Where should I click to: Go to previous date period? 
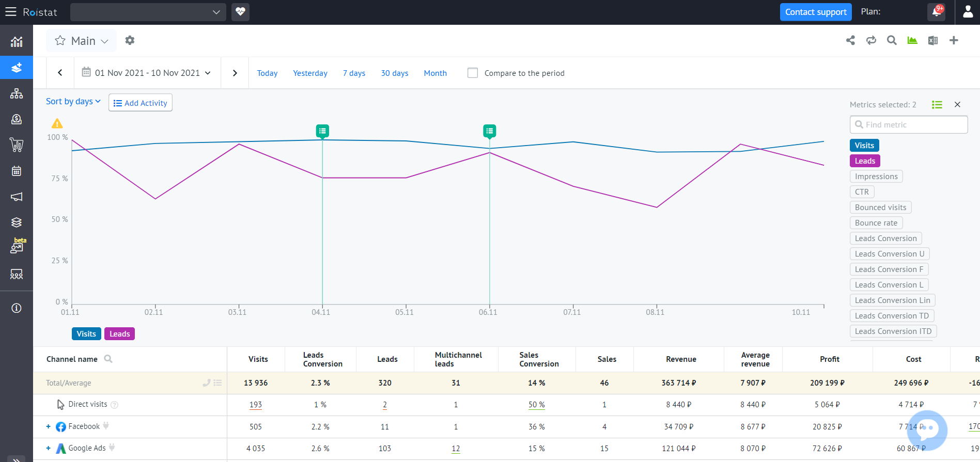pyautogui.click(x=60, y=73)
